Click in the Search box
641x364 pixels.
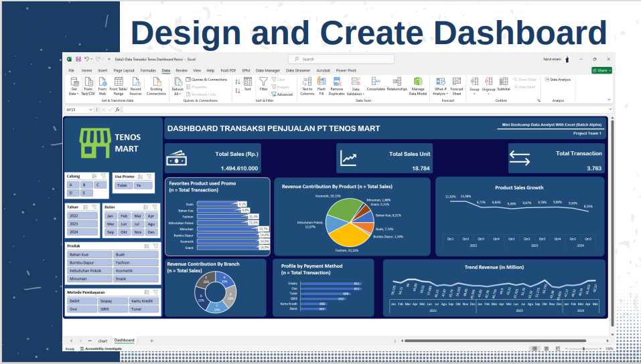342,60
